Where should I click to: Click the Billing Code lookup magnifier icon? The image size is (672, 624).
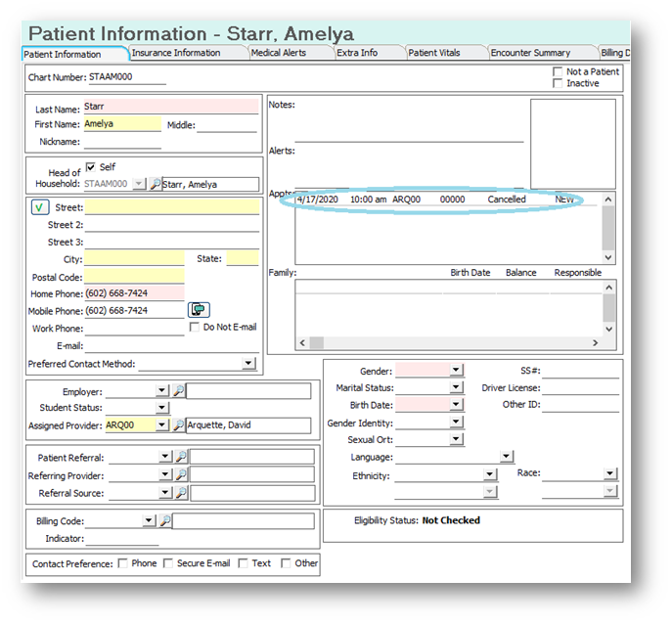click(x=165, y=521)
